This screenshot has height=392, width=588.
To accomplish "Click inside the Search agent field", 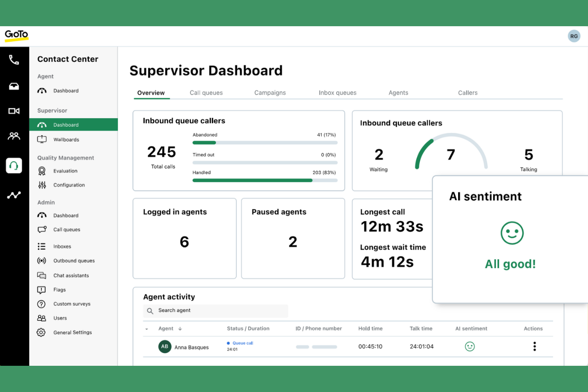I will (216, 311).
